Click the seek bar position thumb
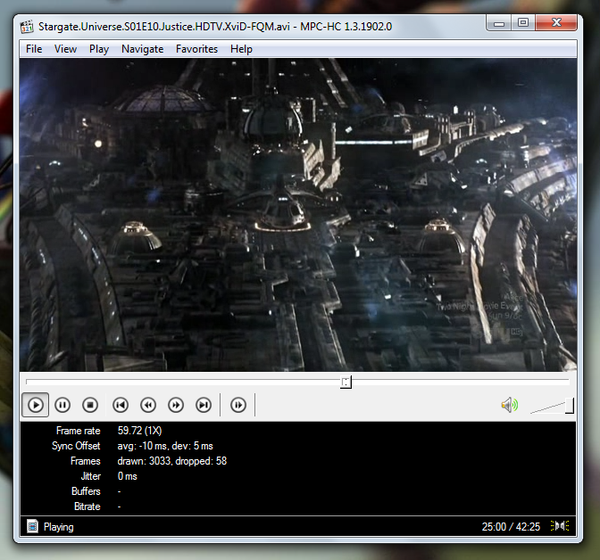Image resolution: width=600 pixels, height=560 pixels. 346,382
